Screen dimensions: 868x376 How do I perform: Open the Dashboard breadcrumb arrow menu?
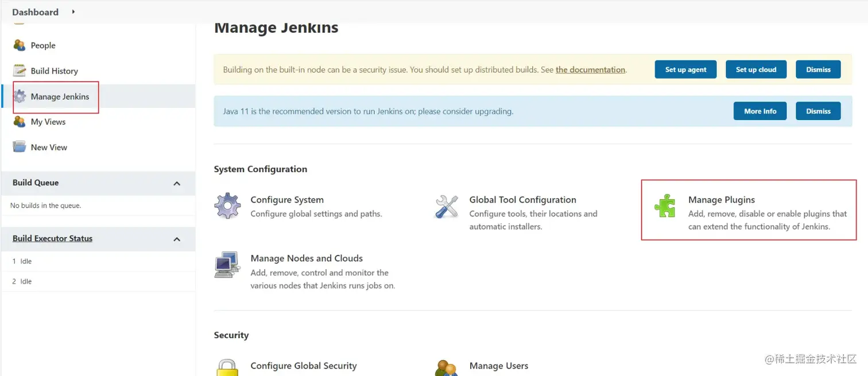(x=73, y=11)
